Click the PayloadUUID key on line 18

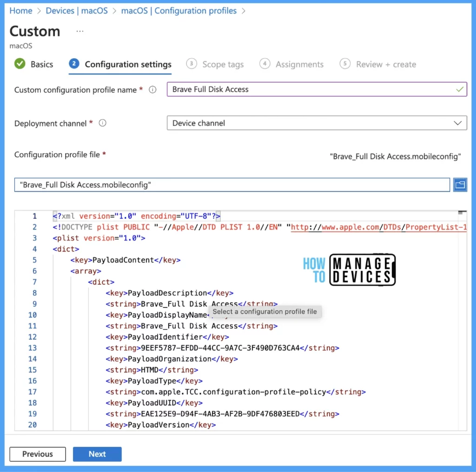pyautogui.click(x=154, y=403)
